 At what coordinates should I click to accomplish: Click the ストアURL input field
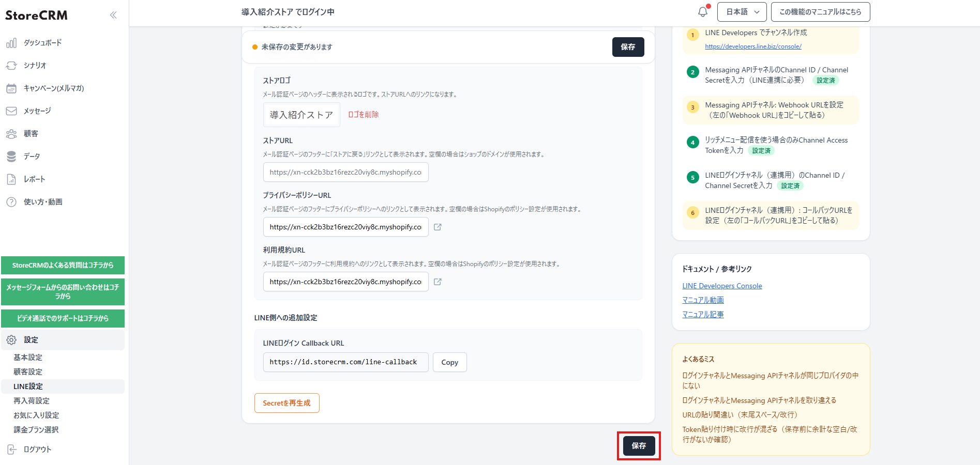345,172
